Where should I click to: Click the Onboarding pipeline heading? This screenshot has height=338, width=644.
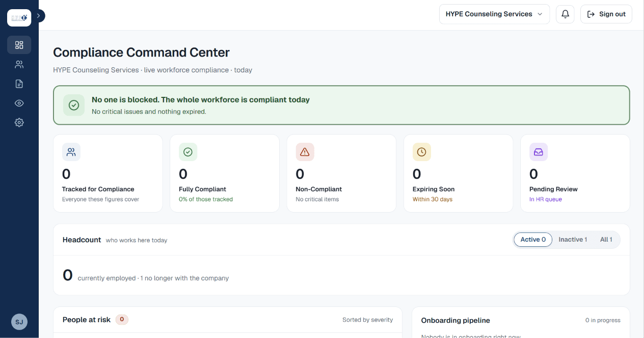coord(455,321)
